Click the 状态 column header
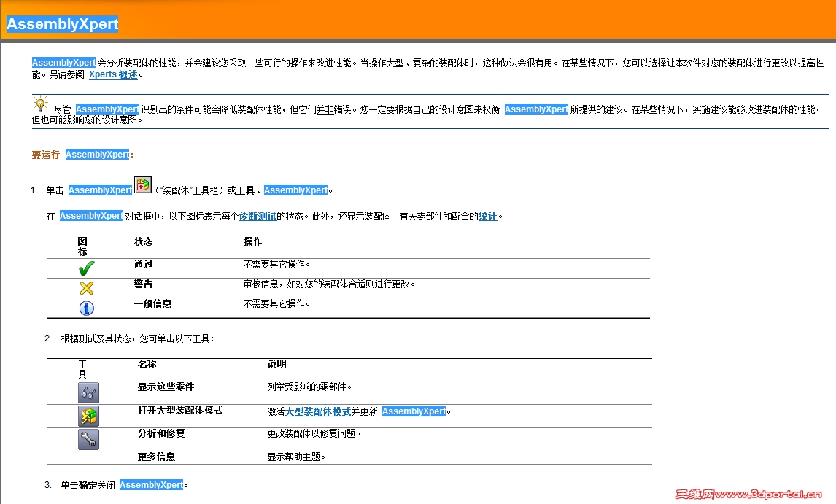This screenshot has width=836, height=504. [144, 241]
